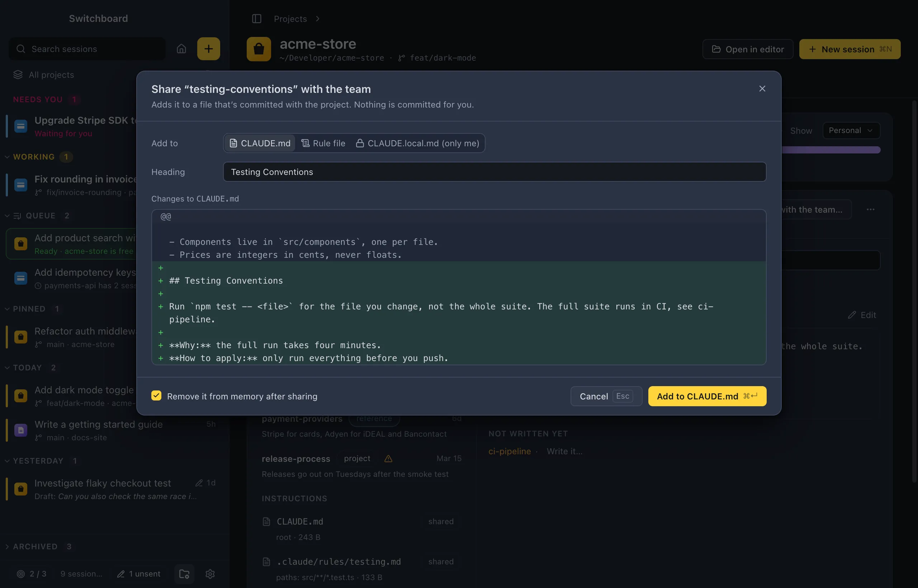Start a New session
The image size is (918, 588).
click(x=850, y=49)
